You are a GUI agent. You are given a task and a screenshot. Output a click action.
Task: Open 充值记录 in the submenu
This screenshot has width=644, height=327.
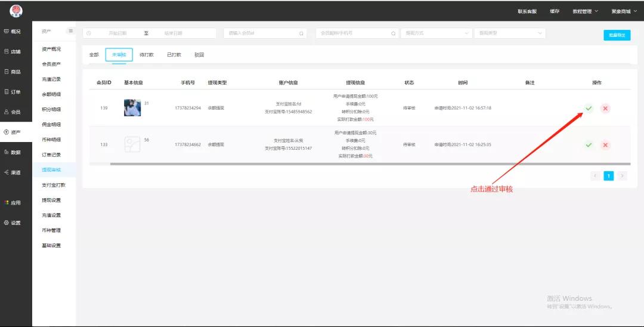point(51,79)
